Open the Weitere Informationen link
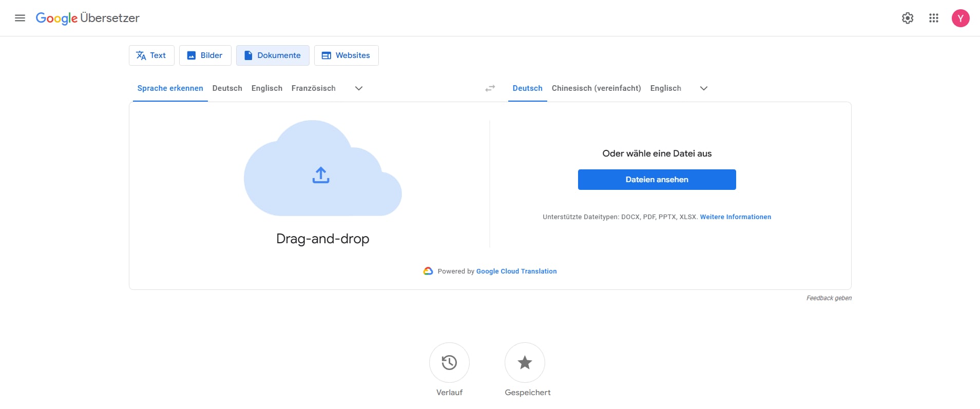The height and width of the screenshot is (409, 980). click(736, 217)
